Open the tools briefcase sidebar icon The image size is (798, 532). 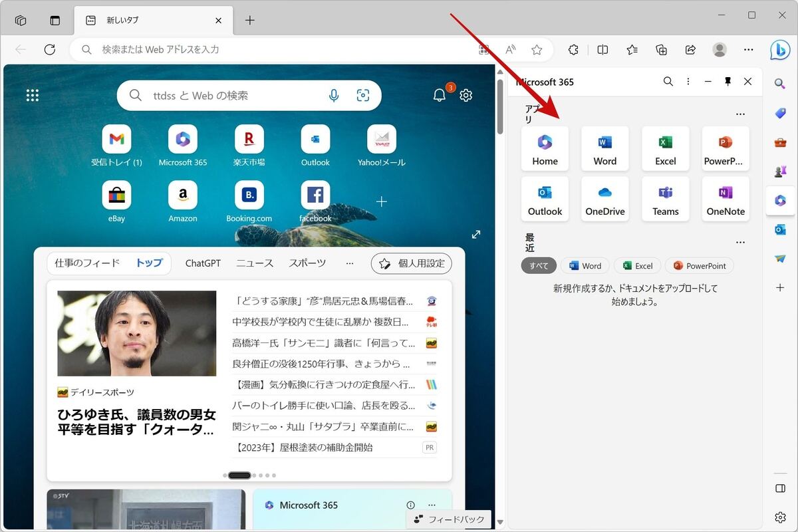tap(780, 142)
